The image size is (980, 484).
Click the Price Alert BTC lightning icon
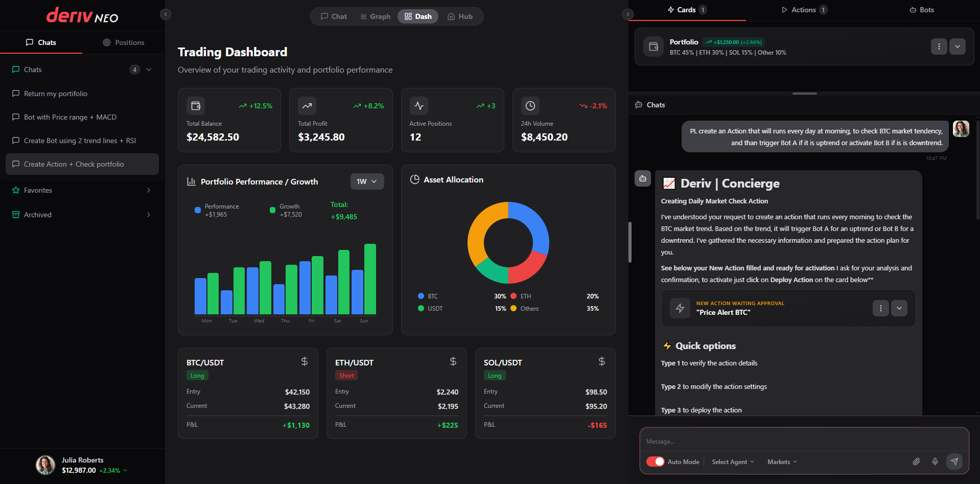680,308
